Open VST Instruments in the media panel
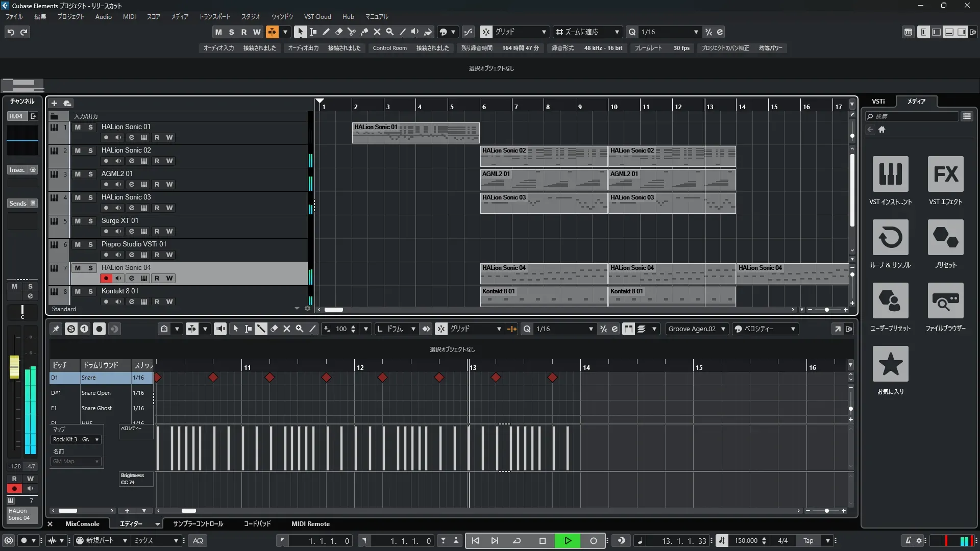The image size is (980, 551). (890, 174)
